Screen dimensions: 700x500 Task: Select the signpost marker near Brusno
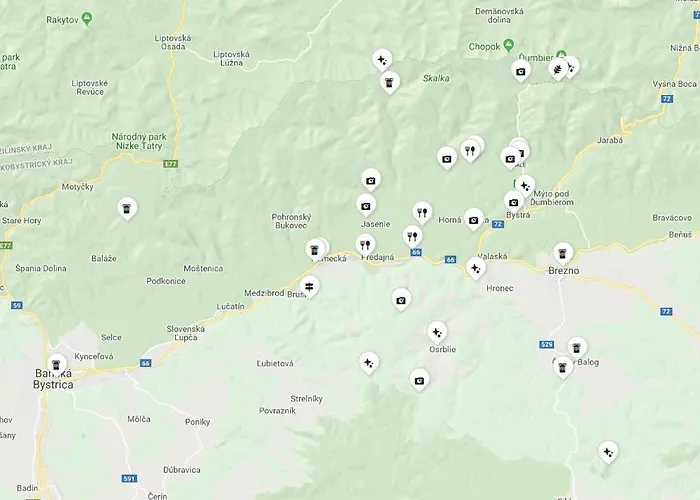(x=309, y=286)
